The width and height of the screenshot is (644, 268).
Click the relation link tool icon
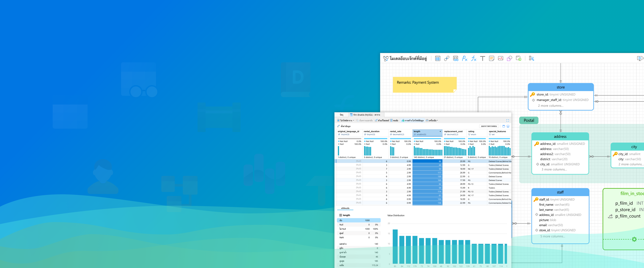(446, 58)
